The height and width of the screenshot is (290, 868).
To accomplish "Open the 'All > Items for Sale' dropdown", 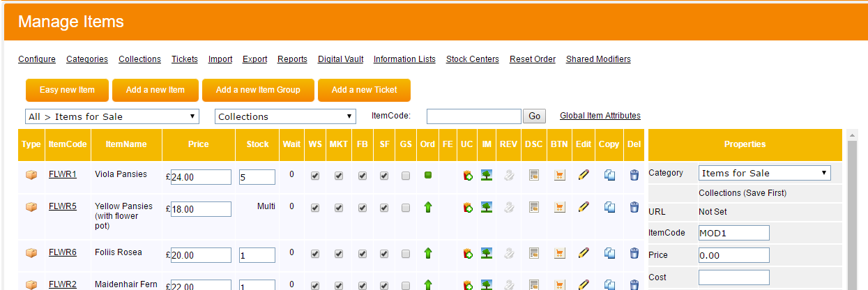I will click(x=112, y=116).
